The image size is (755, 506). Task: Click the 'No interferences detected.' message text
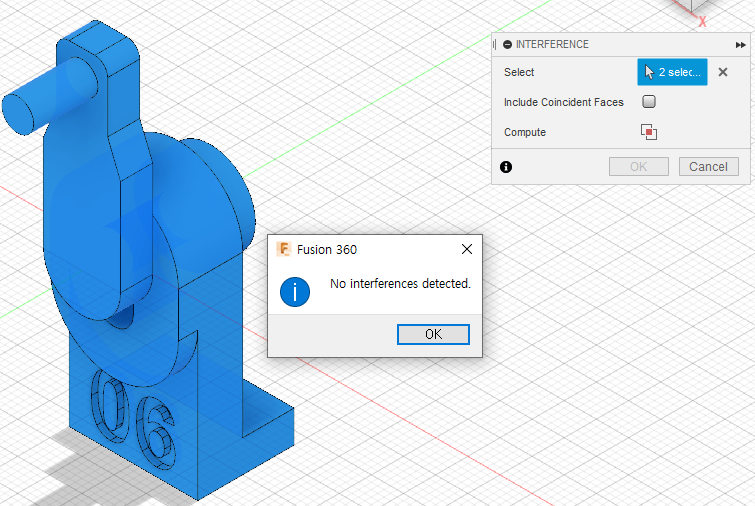(x=400, y=284)
